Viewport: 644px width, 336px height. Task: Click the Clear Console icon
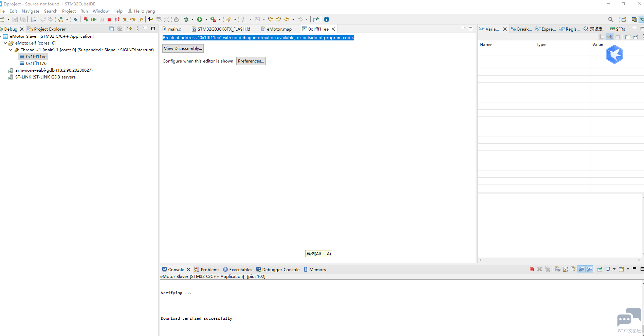(558, 269)
